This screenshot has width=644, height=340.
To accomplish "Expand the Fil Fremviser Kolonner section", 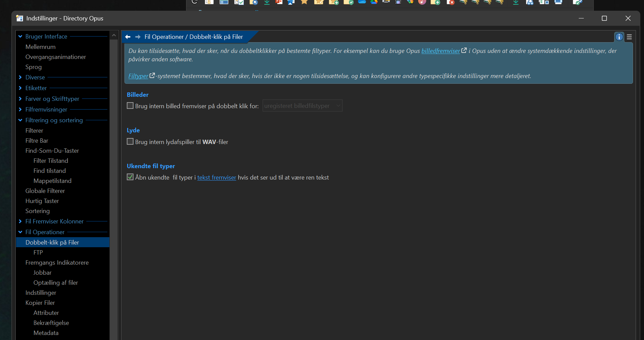I will point(20,221).
